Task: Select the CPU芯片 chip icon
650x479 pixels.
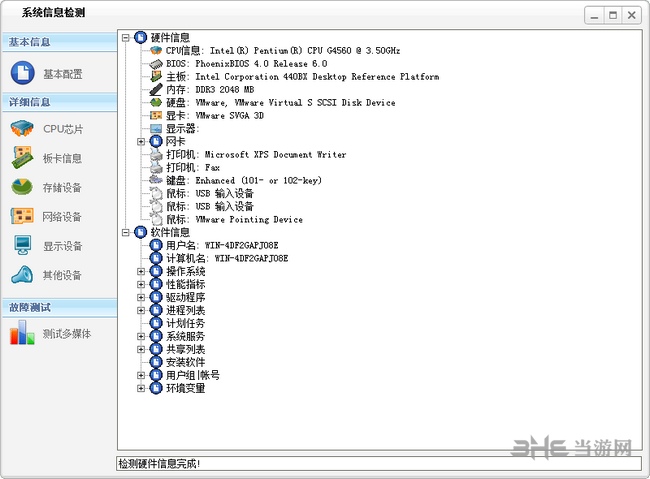Action: tap(23, 129)
